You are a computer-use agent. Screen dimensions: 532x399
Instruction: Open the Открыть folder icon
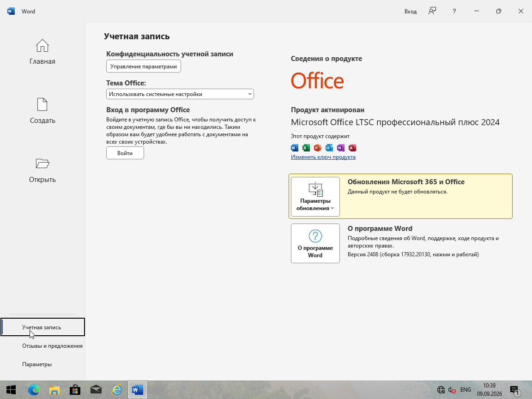pos(42,163)
